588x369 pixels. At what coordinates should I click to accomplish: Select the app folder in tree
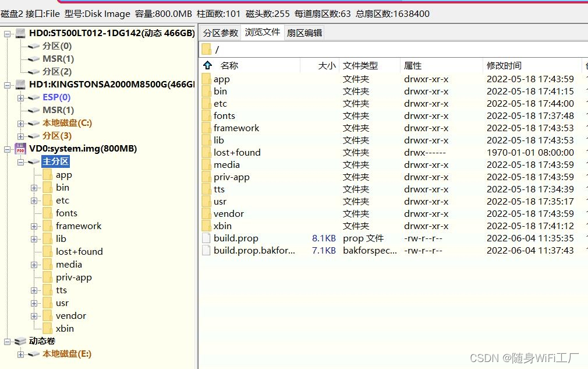click(64, 175)
